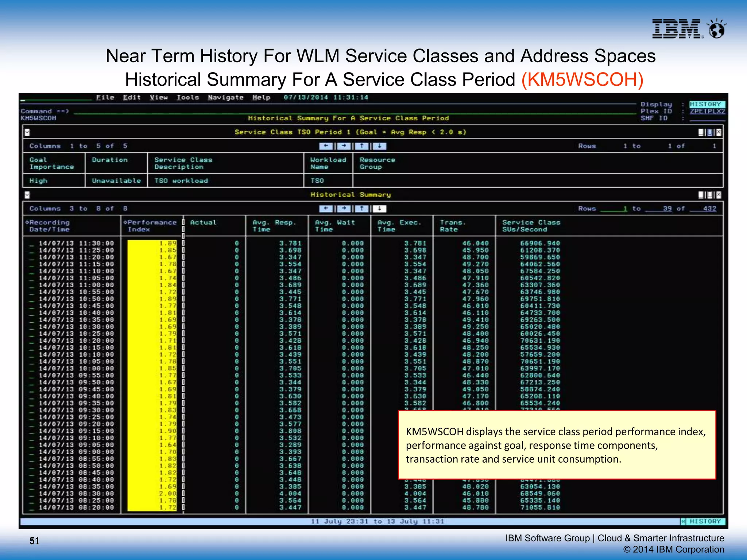Open the Edit menu
The image size is (747, 560).
point(132,97)
